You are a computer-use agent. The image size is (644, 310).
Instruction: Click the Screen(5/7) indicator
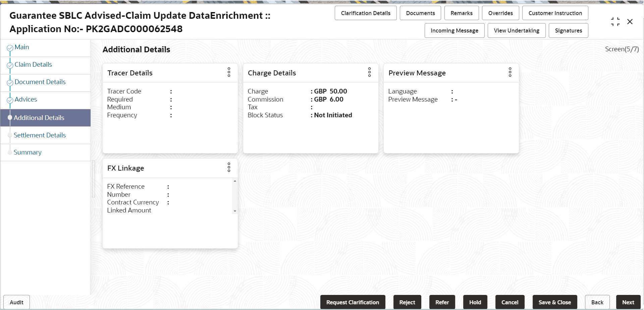coord(622,49)
